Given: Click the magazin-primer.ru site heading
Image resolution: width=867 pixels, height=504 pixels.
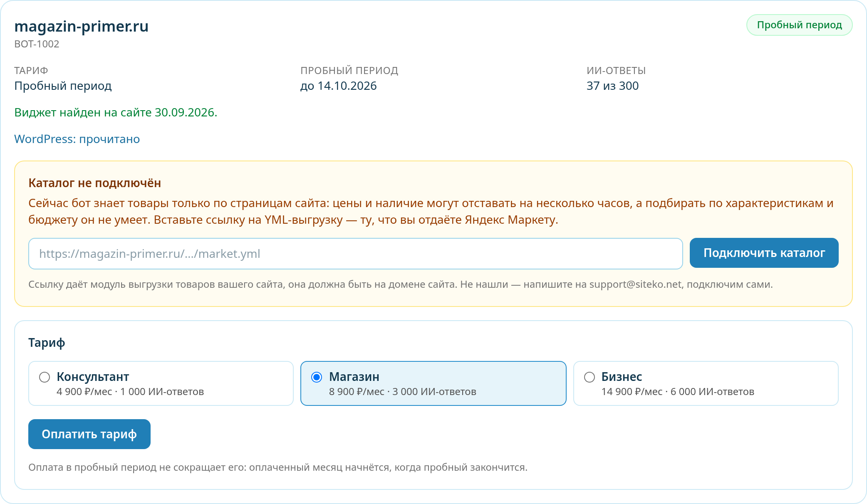Looking at the screenshot, I should [x=82, y=26].
